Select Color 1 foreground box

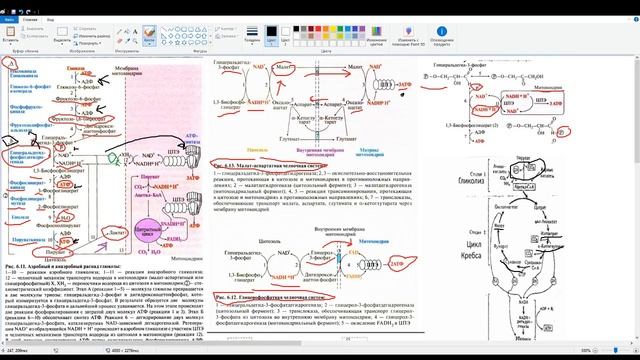[271, 36]
